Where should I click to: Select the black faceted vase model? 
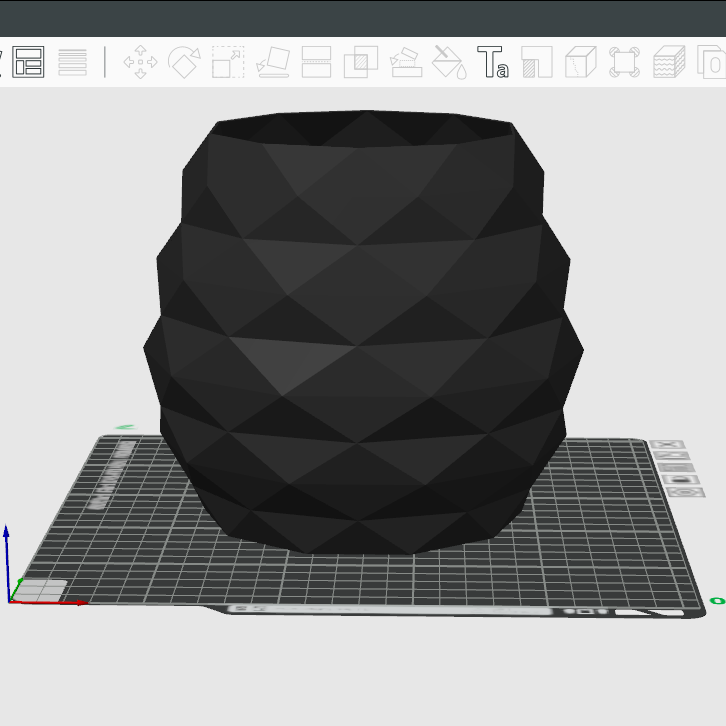(362, 330)
